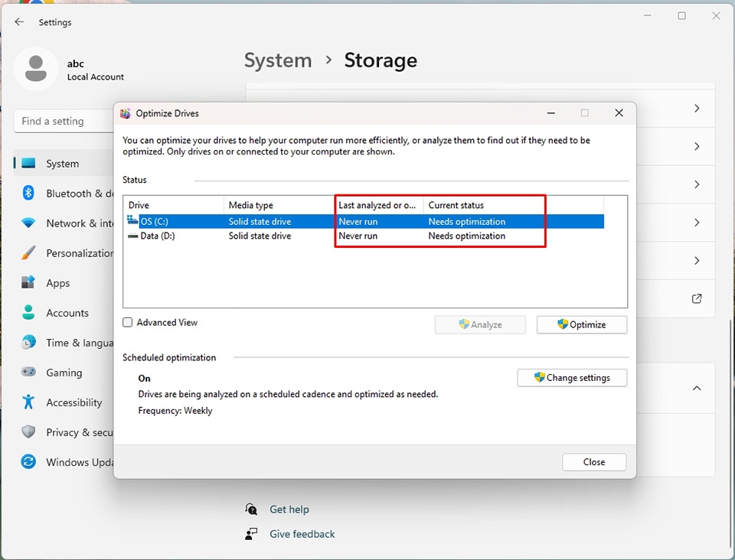
Task: Click the Windows Update sync icon
Action: 28,461
